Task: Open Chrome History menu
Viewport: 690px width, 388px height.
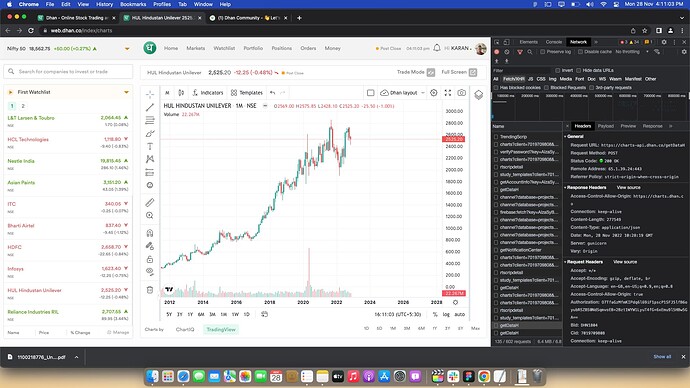Action: (x=104, y=4)
